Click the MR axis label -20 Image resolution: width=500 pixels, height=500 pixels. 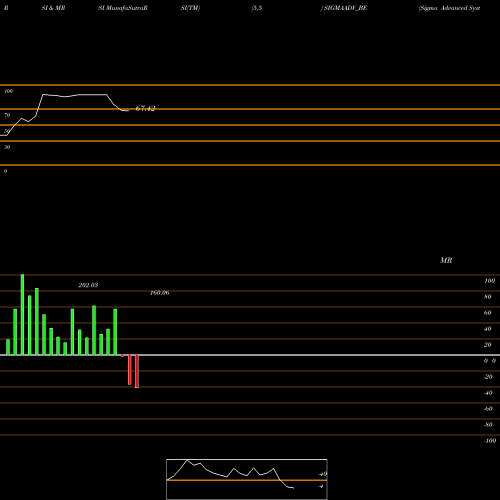pos(488,377)
